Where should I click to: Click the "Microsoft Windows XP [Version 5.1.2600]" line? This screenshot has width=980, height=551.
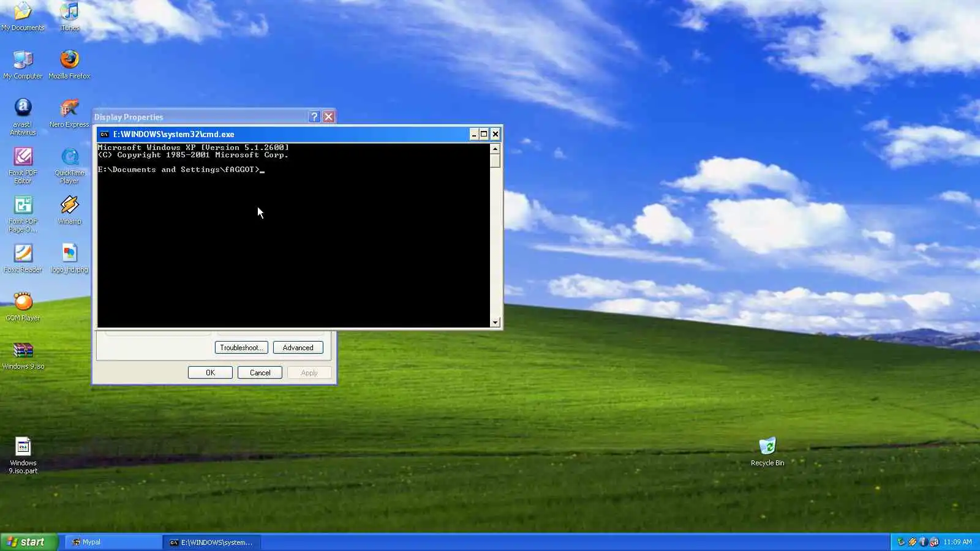coord(194,148)
